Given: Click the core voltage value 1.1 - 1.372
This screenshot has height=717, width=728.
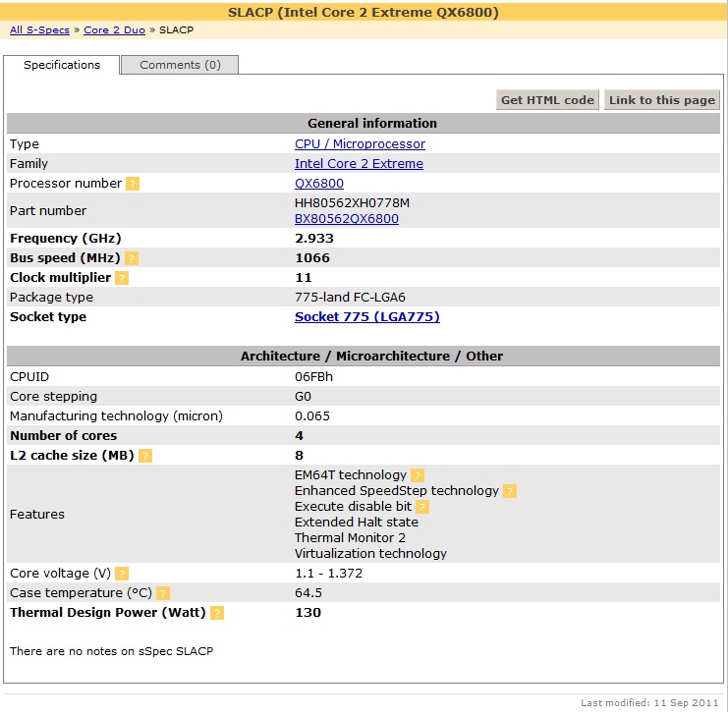Looking at the screenshot, I should tap(328, 574).
